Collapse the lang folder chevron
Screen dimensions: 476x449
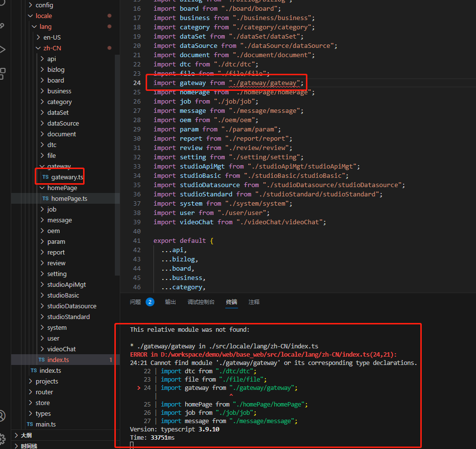coord(34,27)
